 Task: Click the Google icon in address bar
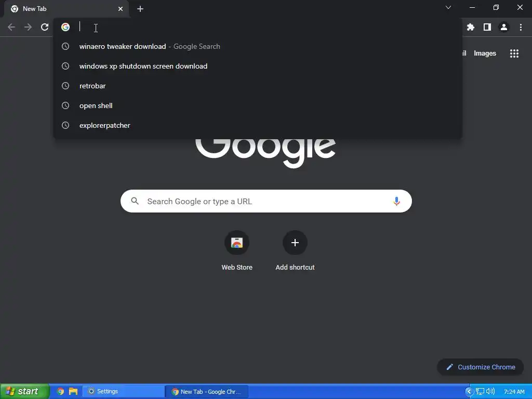65,27
